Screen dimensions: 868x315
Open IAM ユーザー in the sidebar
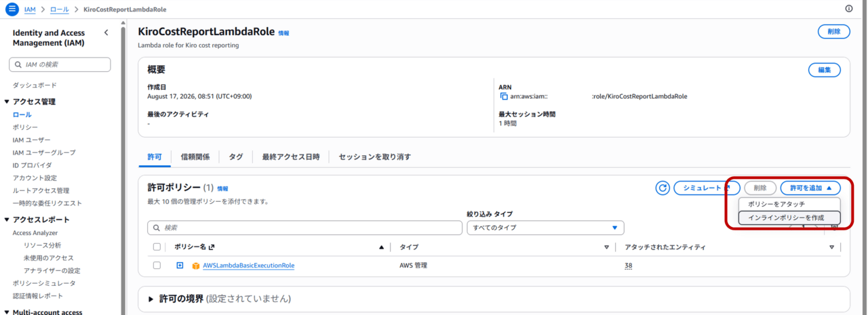pos(31,140)
